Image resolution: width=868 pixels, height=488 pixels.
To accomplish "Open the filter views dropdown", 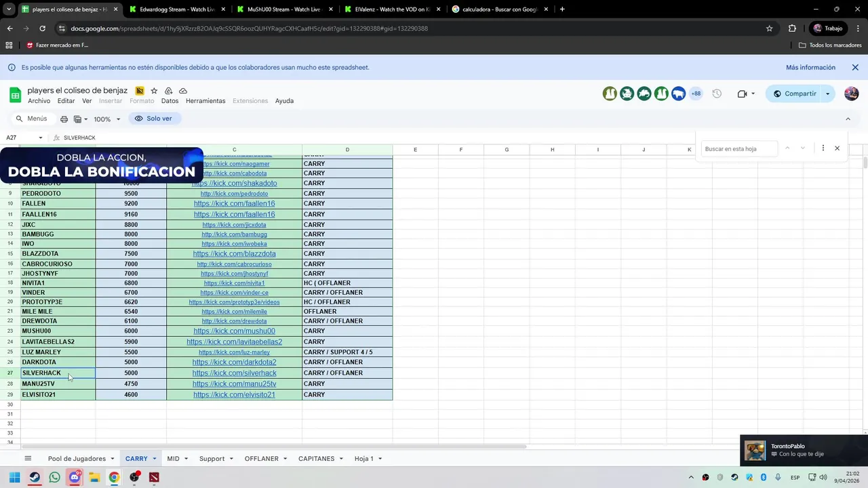I will [x=81, y=119].
